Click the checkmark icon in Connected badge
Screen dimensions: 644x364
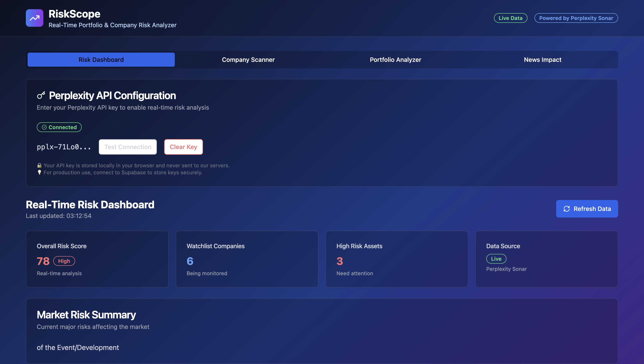click(x=44, y=127)
